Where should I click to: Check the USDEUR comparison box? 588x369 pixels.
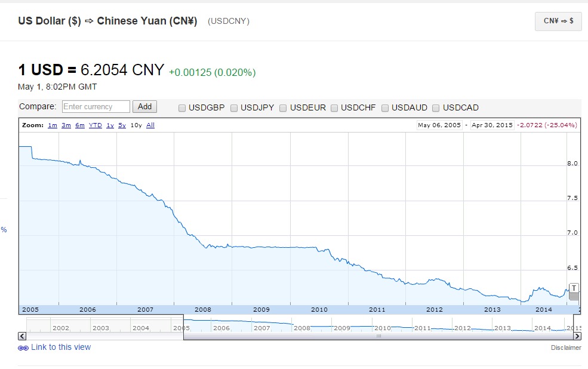pos(284,108)
